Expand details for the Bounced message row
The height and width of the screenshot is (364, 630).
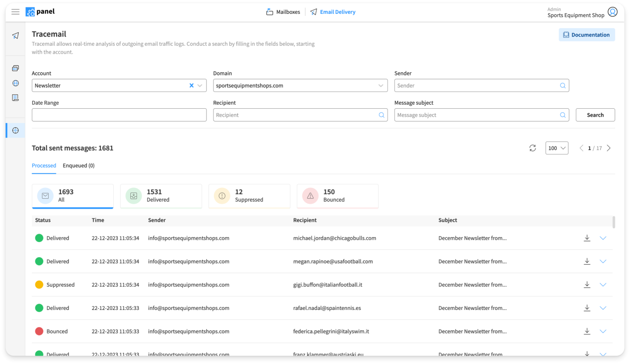click(603, 331)
